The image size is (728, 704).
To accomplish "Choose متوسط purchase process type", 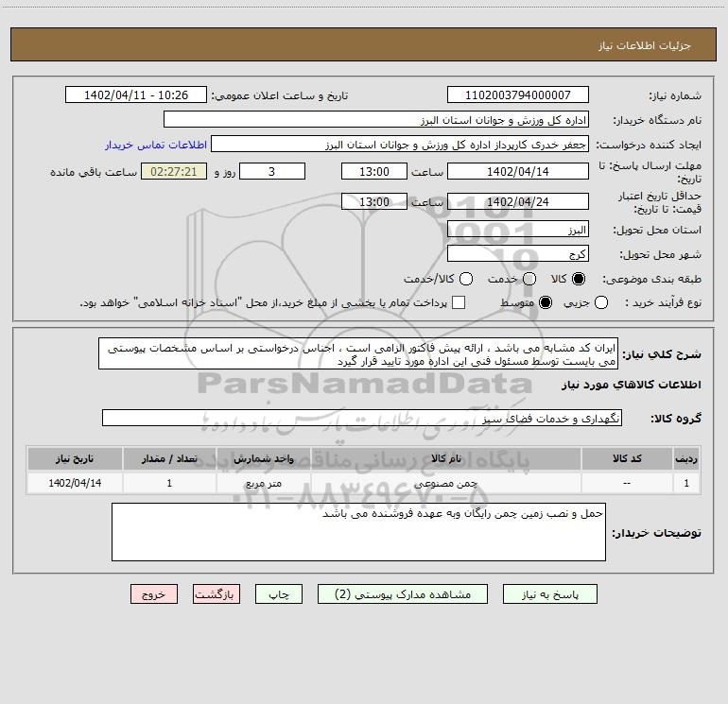I will pyautogui.click(x=546, y=302).
